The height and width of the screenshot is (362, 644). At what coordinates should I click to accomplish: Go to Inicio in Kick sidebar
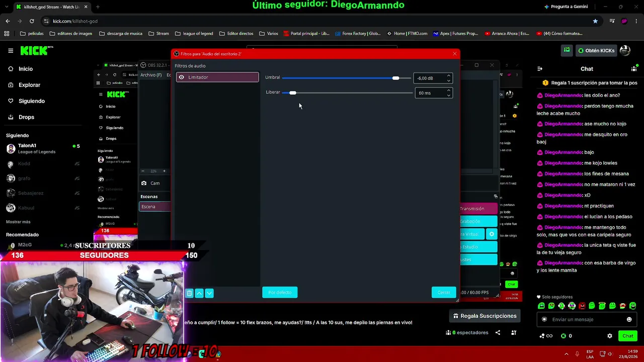pos(26,69)
